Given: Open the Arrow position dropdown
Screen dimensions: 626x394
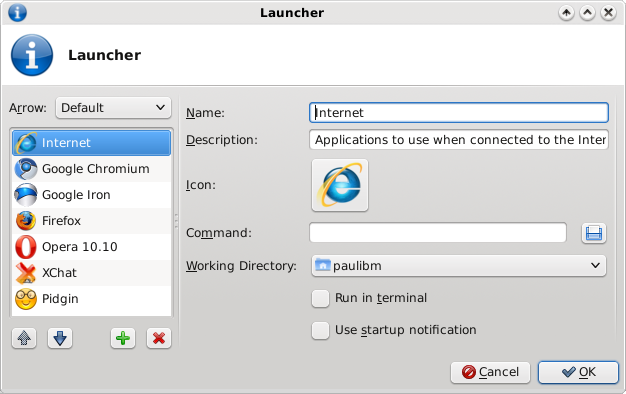Looking at the screenshot, I should coord(114,108).
